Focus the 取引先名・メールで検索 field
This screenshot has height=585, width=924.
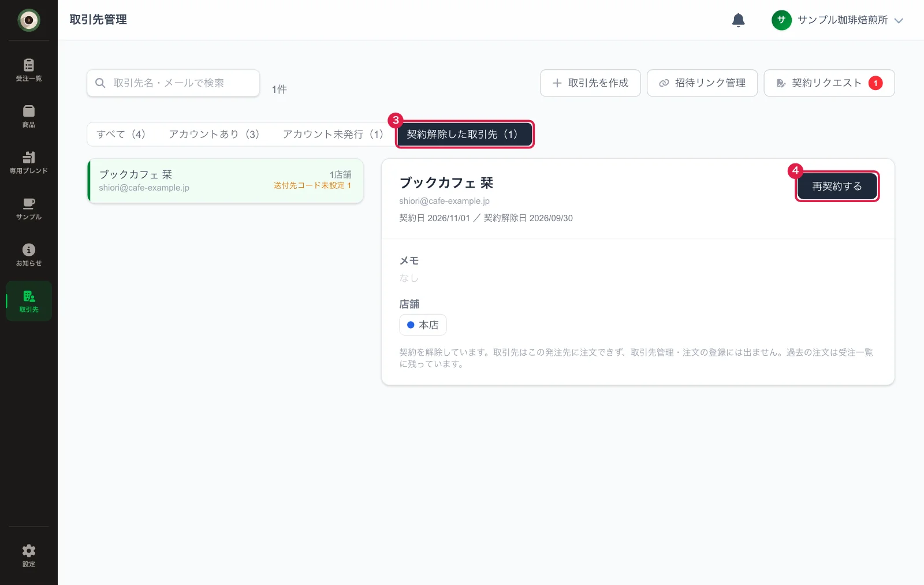173,83
